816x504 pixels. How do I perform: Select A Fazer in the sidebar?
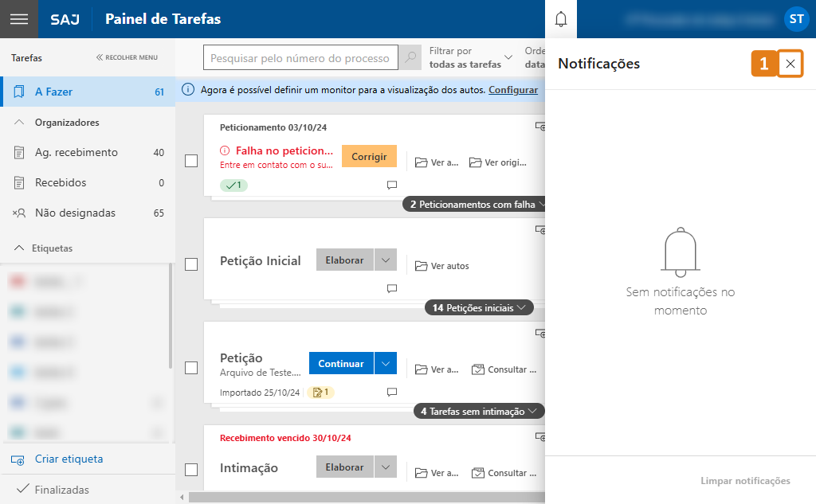tap(88, 92)
